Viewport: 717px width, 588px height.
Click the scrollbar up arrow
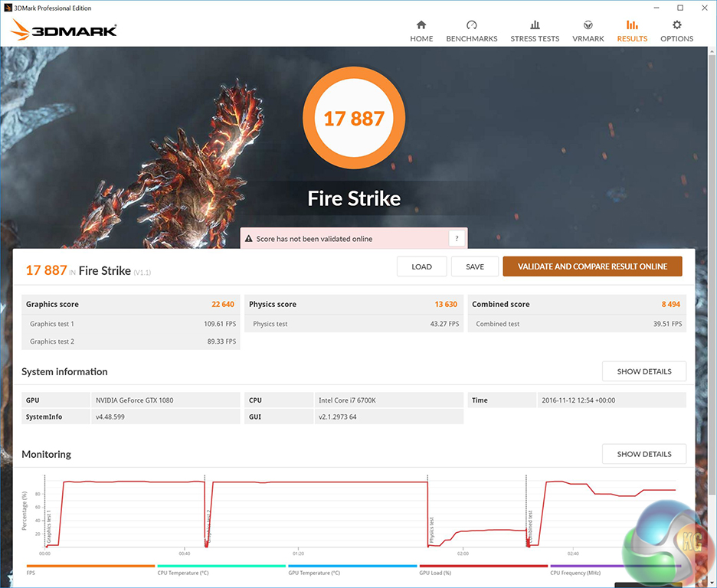pyautogui.click(x=712, y=51)
